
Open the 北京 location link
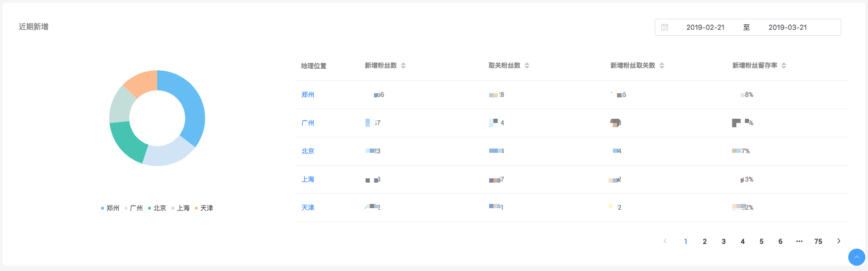307,151
